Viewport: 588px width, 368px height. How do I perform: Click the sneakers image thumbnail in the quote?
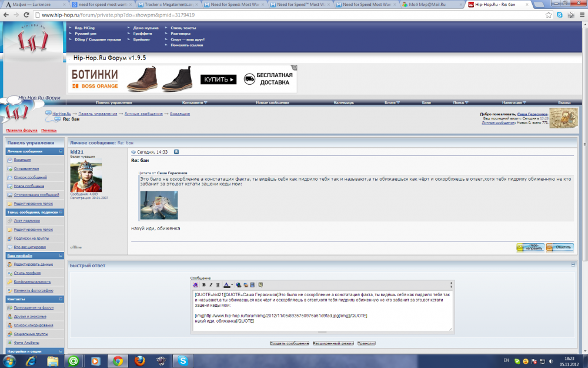click(x=158, y=205)
